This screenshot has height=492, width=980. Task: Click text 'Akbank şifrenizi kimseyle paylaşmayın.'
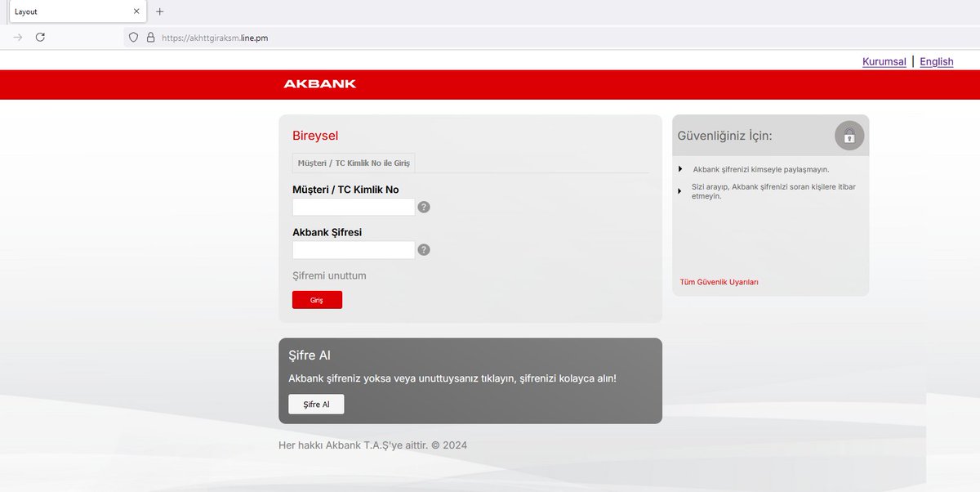pos(761,169)
